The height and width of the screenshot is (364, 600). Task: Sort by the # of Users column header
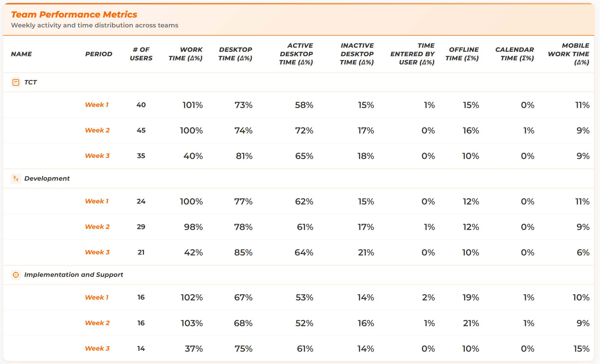click(x=141, y=54)
